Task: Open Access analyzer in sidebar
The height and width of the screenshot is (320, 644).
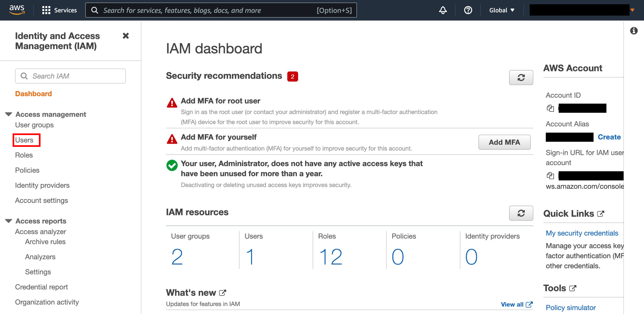Action: (x=41, y=232)
